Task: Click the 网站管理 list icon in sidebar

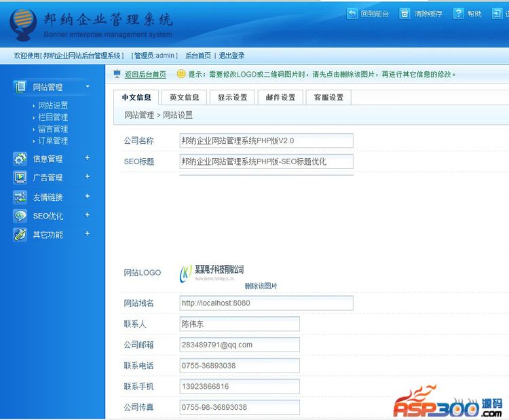Action: 20,87
